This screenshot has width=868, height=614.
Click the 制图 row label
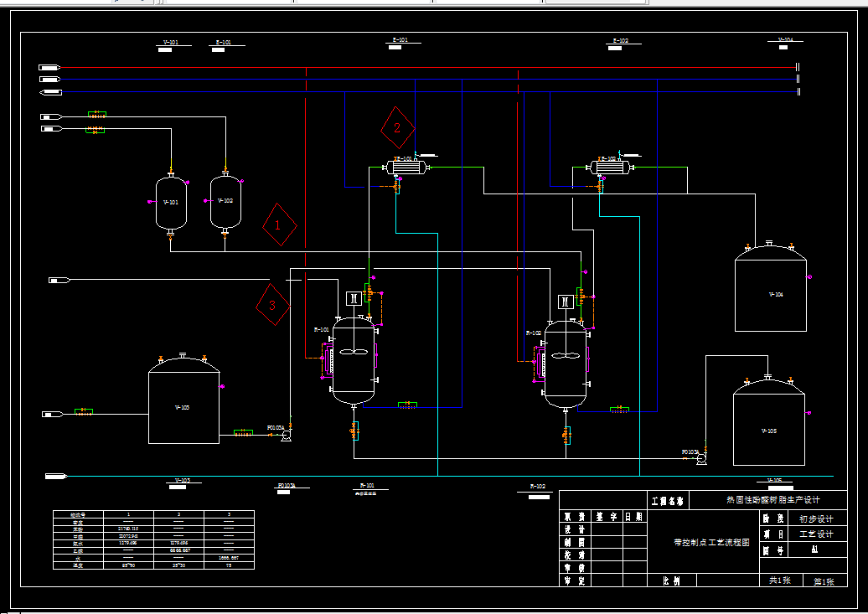click(x=575, y=542)
